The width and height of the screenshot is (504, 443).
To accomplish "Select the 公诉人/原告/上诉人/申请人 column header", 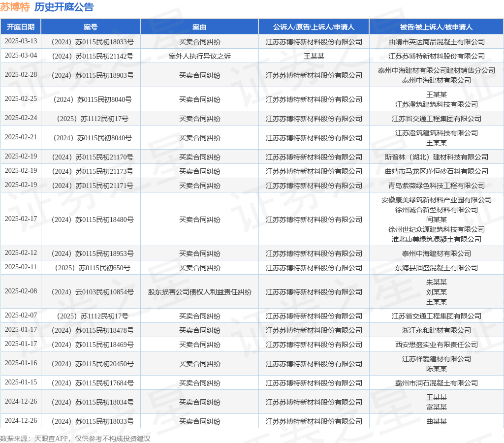I will click(x=314, y=27).
